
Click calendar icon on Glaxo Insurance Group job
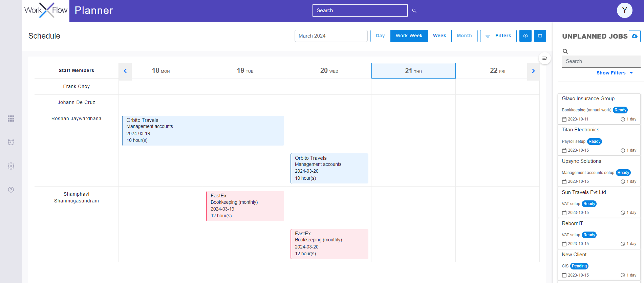click(564, 119)
